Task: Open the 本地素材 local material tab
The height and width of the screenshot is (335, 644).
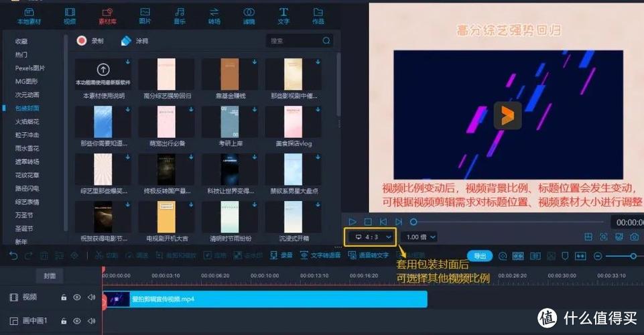Action: (x=29, y=17)
